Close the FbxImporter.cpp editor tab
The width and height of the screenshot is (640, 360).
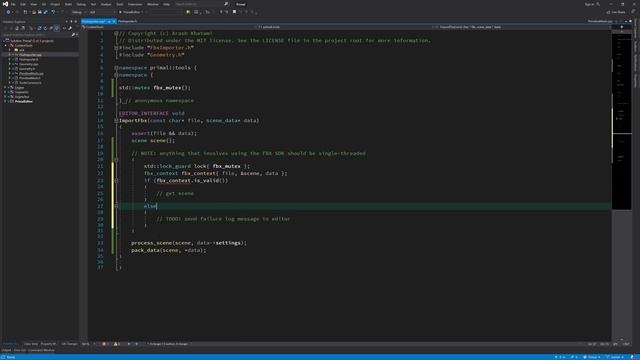pos(114,21)
